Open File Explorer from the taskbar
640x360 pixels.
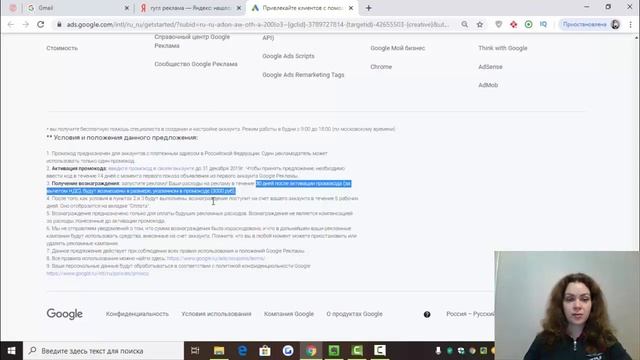tap(219, 351)
